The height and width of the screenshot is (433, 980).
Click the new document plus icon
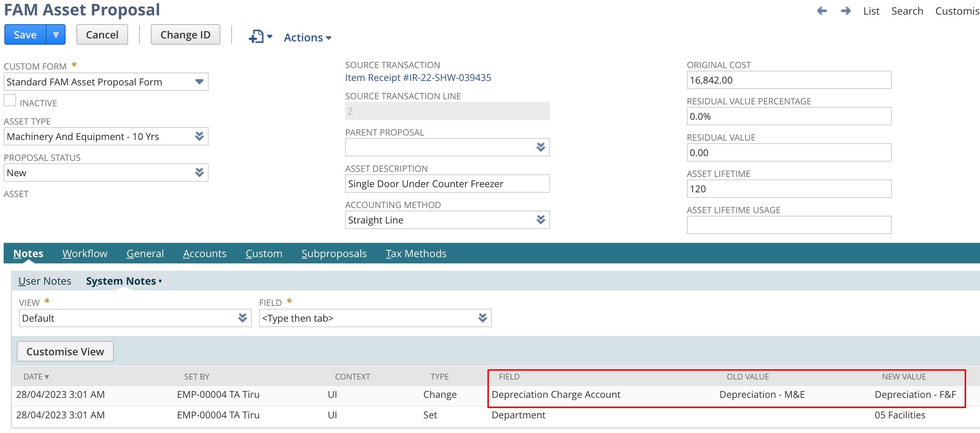click(257, 37)
